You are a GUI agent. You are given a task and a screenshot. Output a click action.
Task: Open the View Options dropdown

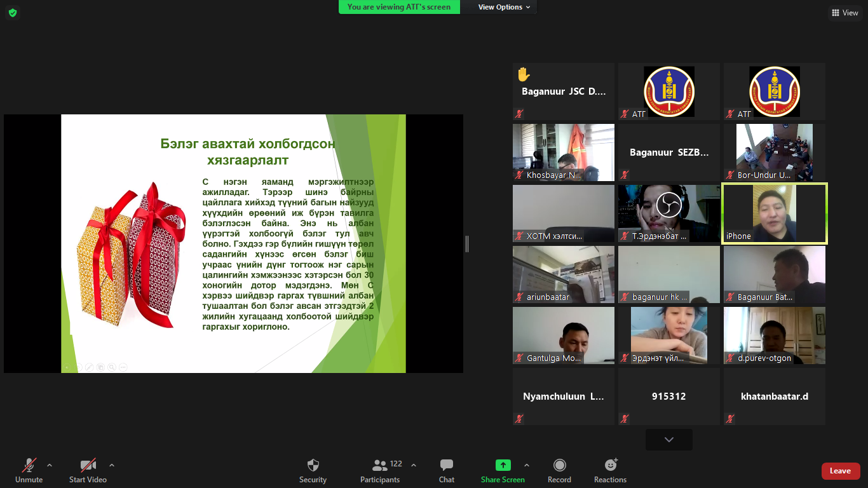tap(504, 7)
